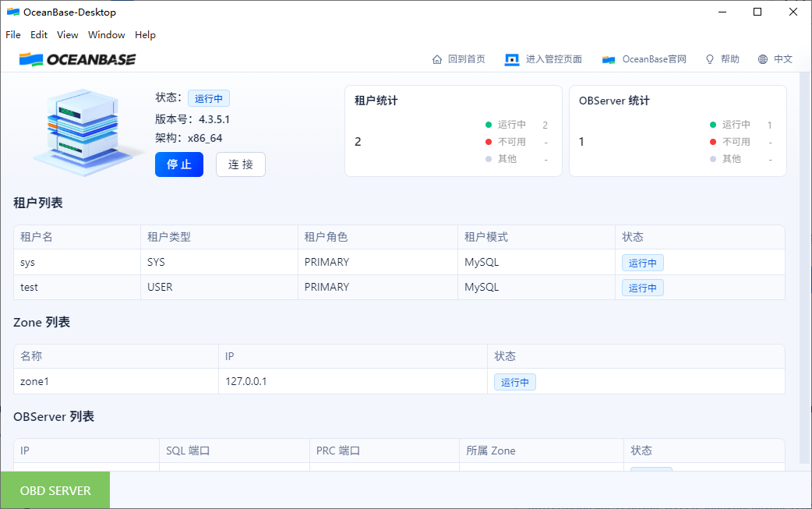Click the OceanBase-Desktop title bar app icon
The image size is (812, 509).
coord(12,12)
